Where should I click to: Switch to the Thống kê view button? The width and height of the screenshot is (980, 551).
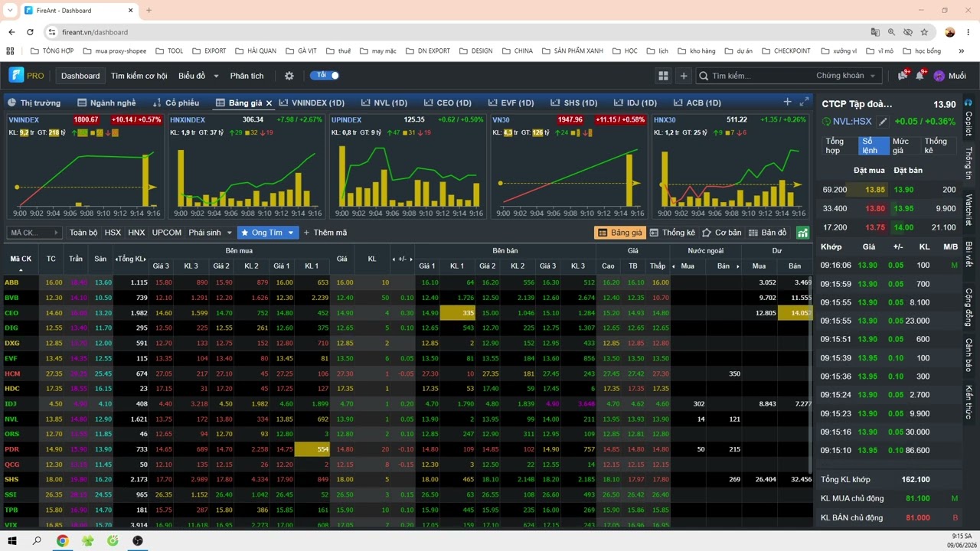tap(672, 233)
